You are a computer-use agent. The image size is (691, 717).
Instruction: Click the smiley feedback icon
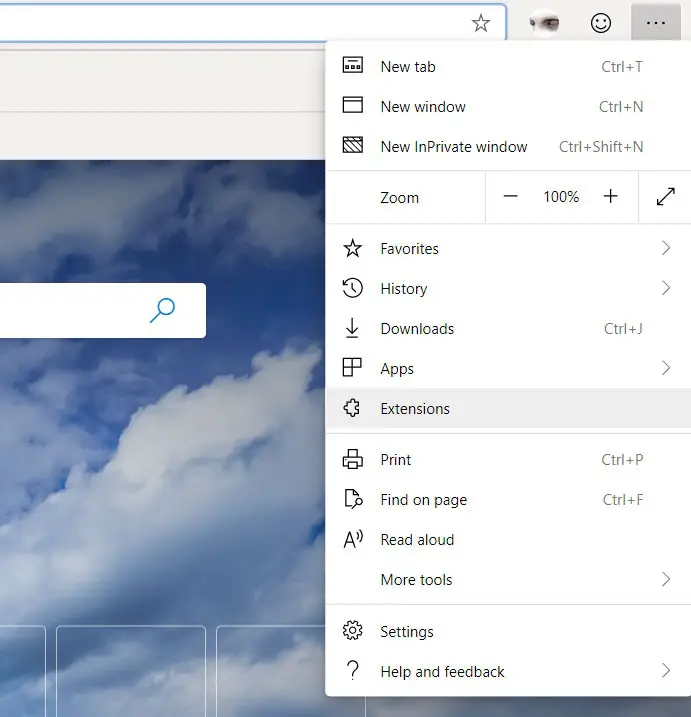click(x=600, y=23)
